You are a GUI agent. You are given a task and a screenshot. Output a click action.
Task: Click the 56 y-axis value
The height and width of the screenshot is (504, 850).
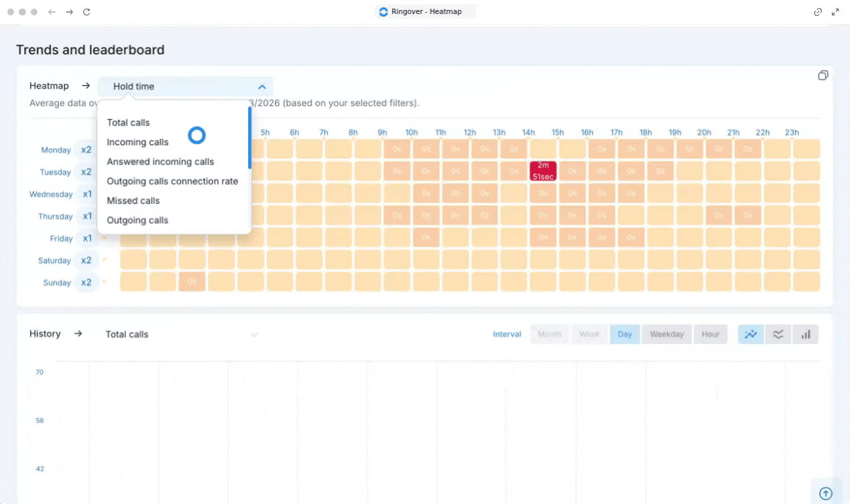(39, 421)
